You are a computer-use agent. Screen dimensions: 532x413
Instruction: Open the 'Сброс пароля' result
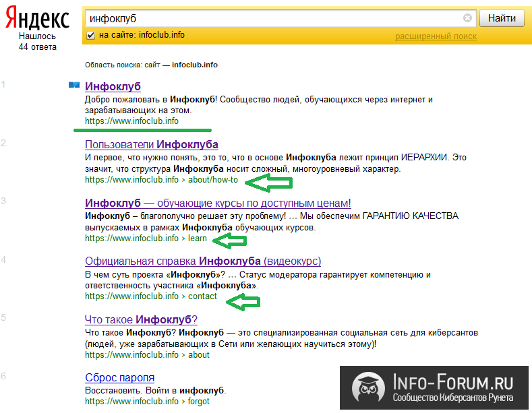tap(119, 377)
